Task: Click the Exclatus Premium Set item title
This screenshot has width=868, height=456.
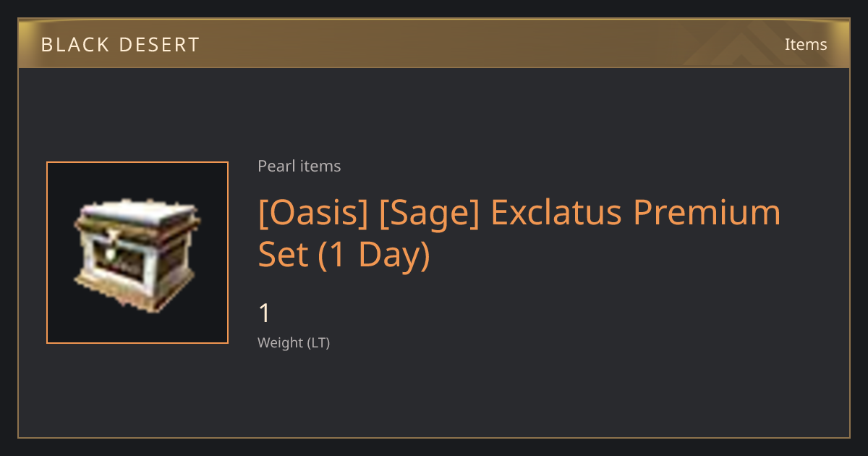Action: pos(519,234)
